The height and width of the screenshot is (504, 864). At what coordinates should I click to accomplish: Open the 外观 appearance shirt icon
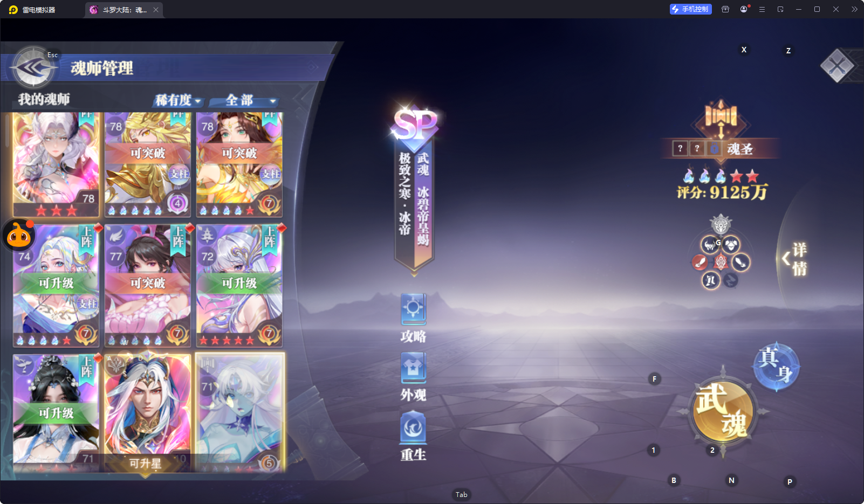pyautogui.click(x=414, y=368)
